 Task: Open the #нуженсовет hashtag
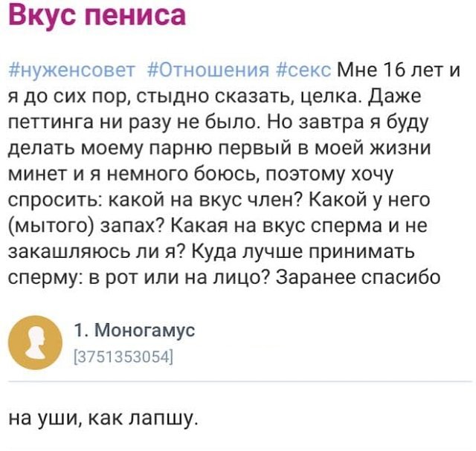point(71,71)
